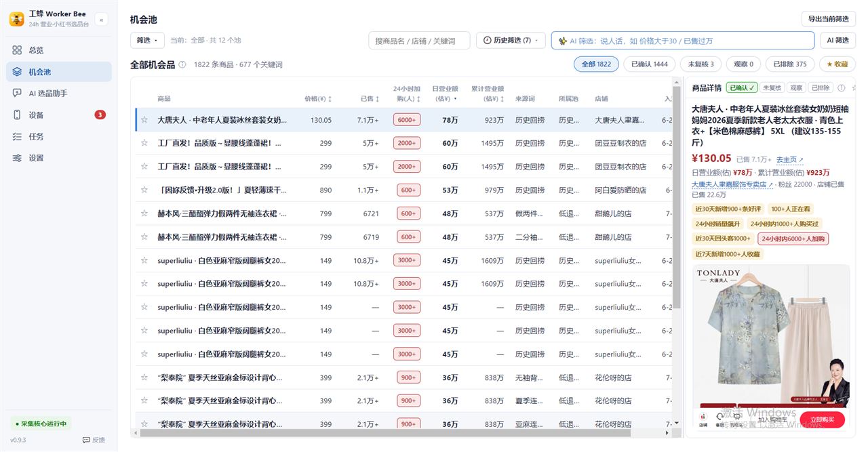
Task: Click the v0.9.3 version label
Action: click(x=18, y=440)
